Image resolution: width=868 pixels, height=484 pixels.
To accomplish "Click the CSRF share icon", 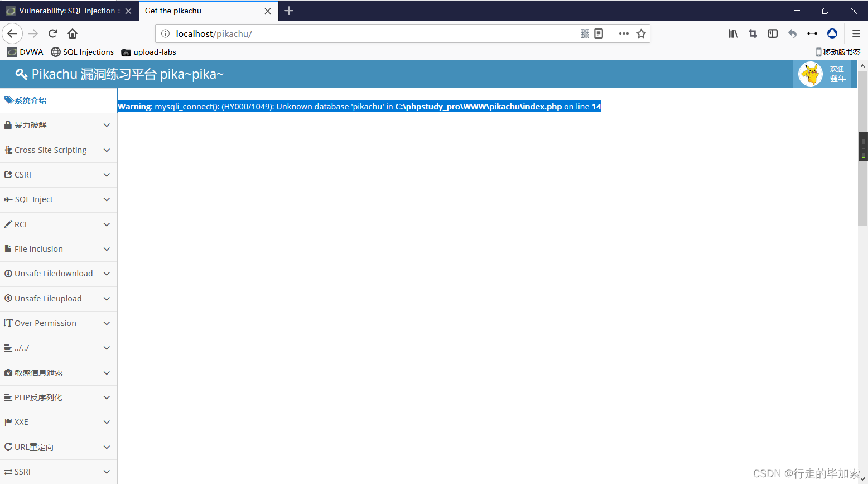I will coord(8,175).
